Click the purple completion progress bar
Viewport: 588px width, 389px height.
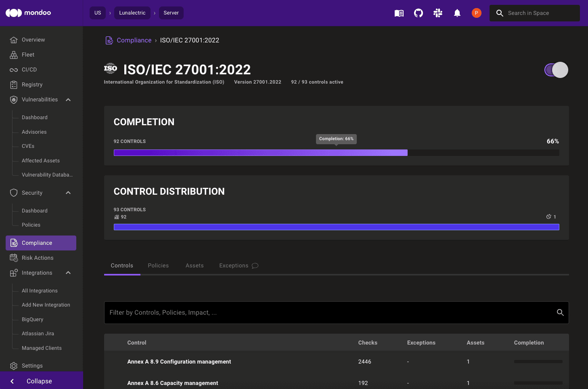click(x=260, y=153)
